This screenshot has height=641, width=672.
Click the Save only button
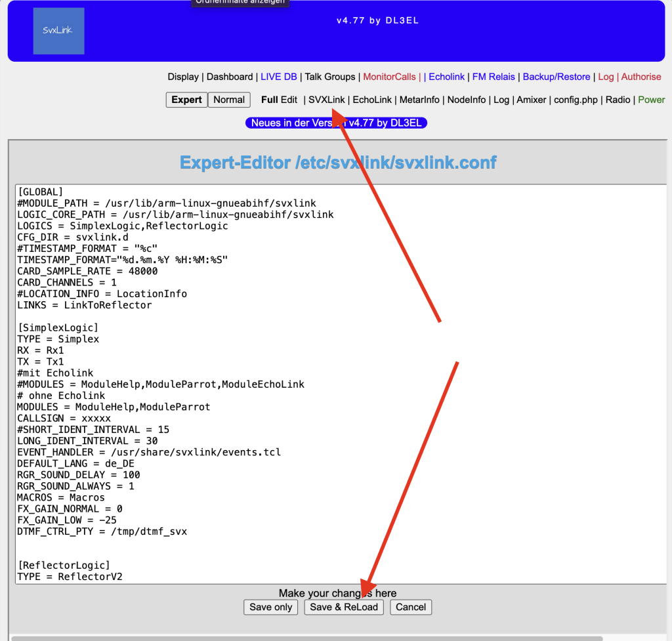(x=270, y=607)
